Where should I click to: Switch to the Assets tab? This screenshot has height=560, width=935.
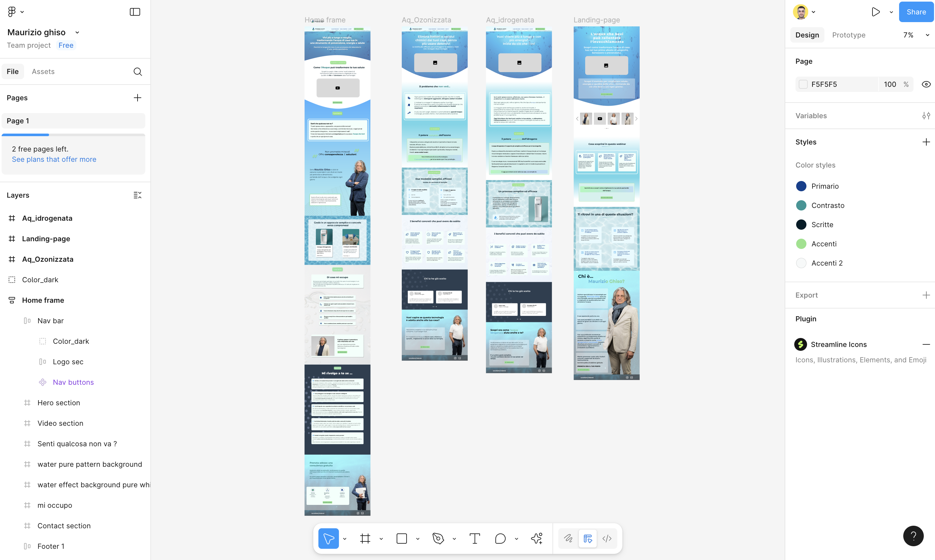pos(43,72)
